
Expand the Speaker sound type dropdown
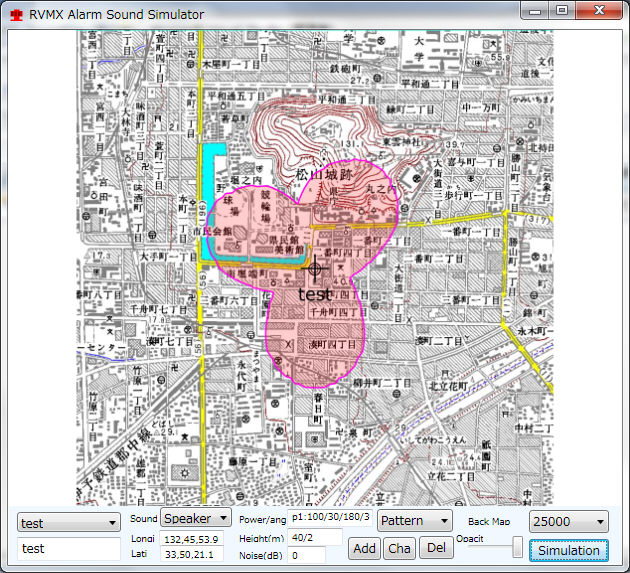pyautogui.click(x=196, y=518)
